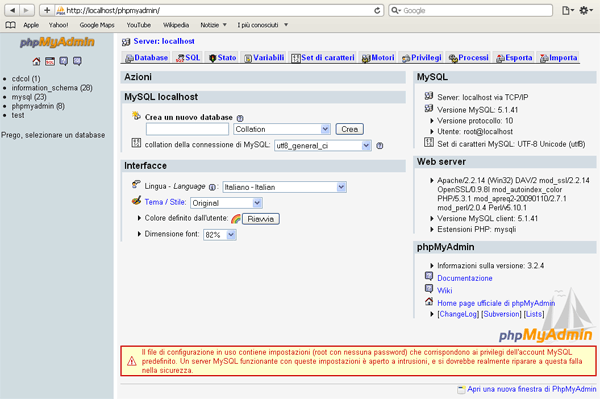Click the Server: localhost link
This screenshot has height=399, width=600.
point(164,41)
